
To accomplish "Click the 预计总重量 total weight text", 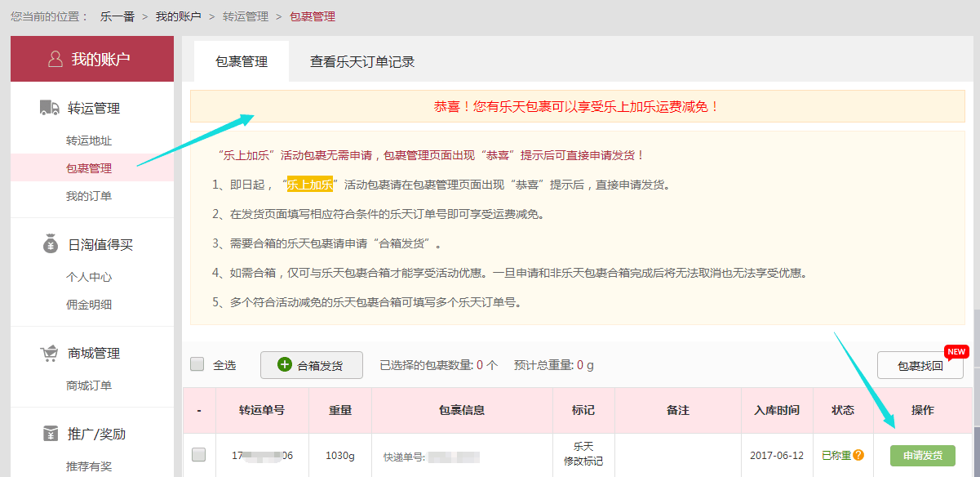I will pos(554,365).
